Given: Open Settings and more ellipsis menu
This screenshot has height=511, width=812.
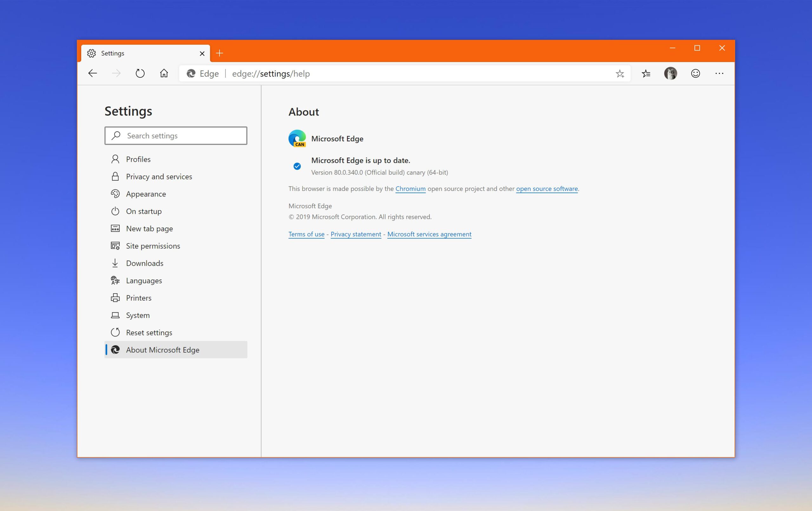Looking at the screenshot, I should click(719, 73).
